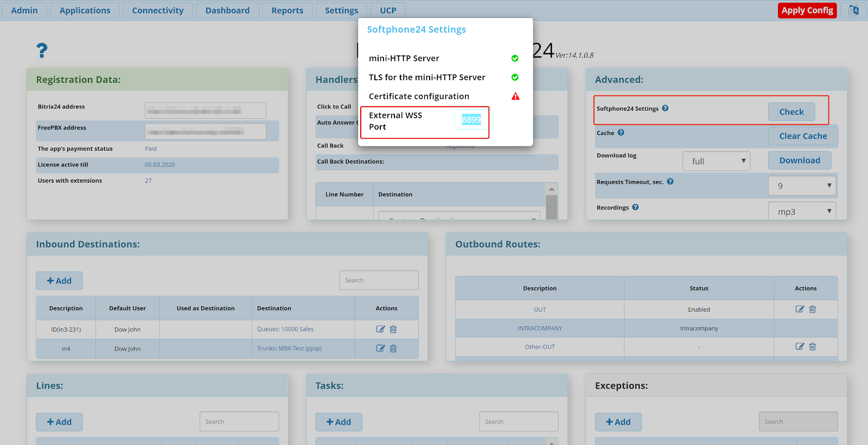Click the Certificate configuration warning triangle
Screen dimensions: 868x445
(x=515, y=96)
